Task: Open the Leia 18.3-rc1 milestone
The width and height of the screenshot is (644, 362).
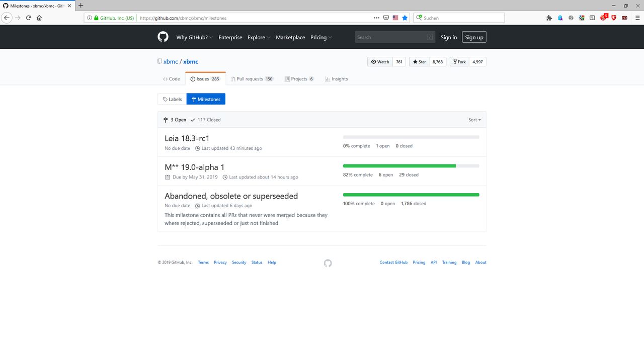Action: (x=187, y=138)
